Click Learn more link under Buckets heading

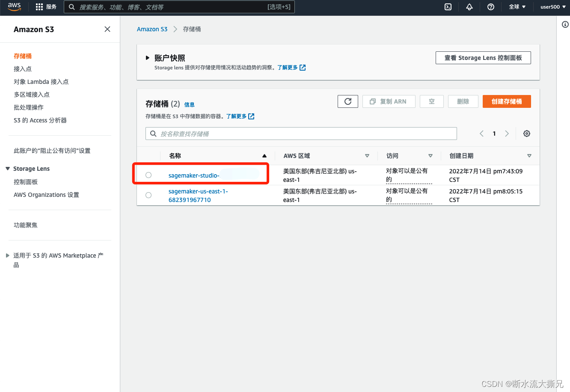click(x=236, y=116)
